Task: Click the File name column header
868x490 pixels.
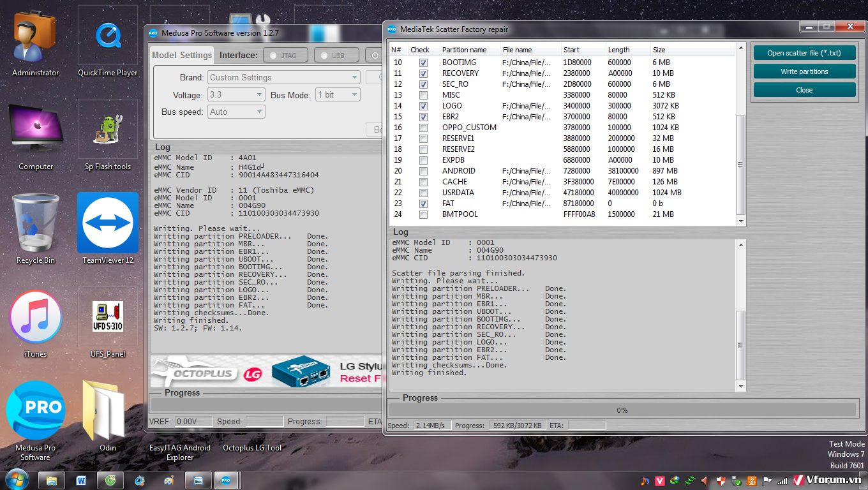Action: coord(530,50)
